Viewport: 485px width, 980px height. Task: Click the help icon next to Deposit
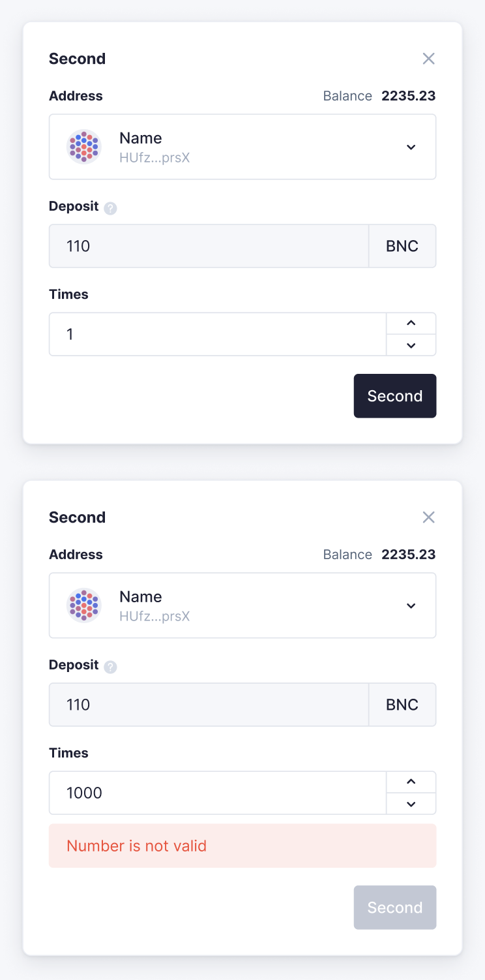pyautogui.click(x=110, y=207)
